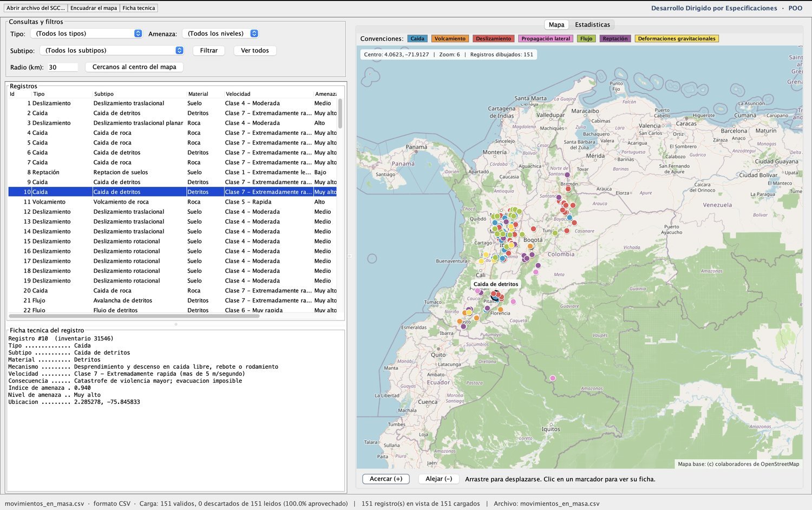Select the Mapa tab
This screenshot has height=510, width=812.
pos(556,24)
